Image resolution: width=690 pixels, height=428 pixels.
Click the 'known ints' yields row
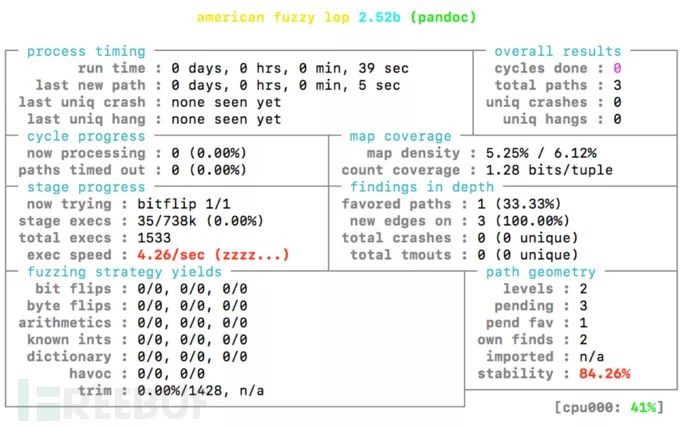pos(137,340)
